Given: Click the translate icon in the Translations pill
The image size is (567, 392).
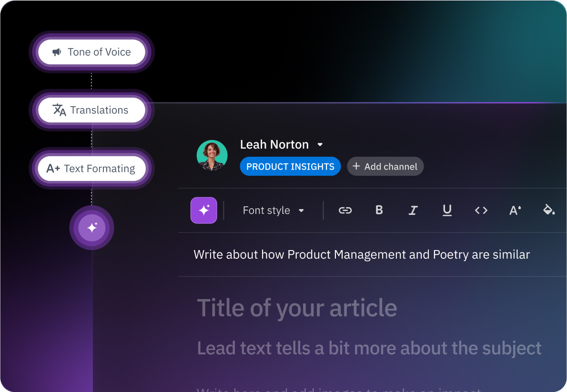Looking at the screenshot, I should click(x=59, y=110).
